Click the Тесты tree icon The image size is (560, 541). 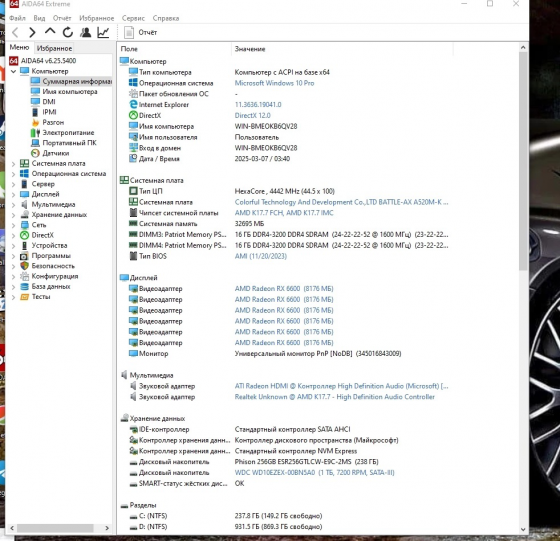click(x=24, y=297)
